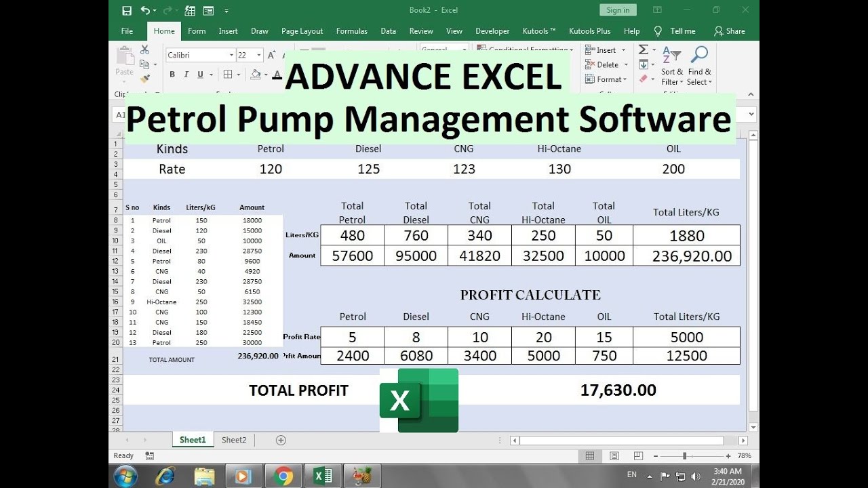
Task: Click the Sign in button
Action: tap(618, 10)
